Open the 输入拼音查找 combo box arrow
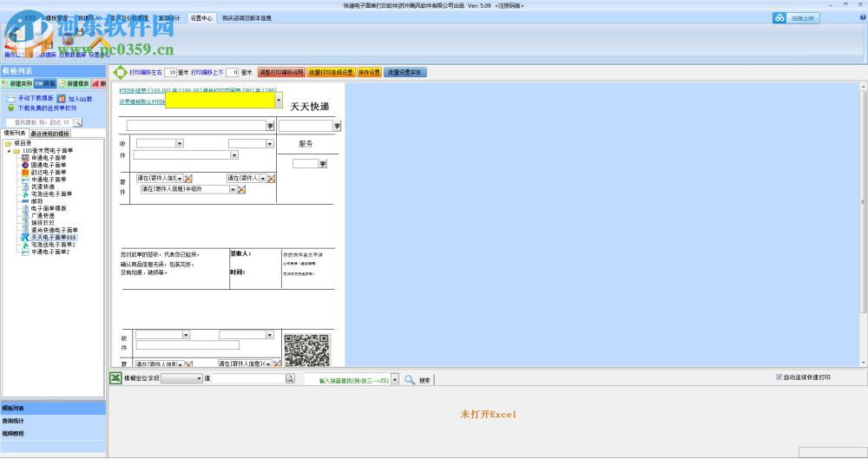This screenshot has height=459, width=868. click(x=395, y=380)
